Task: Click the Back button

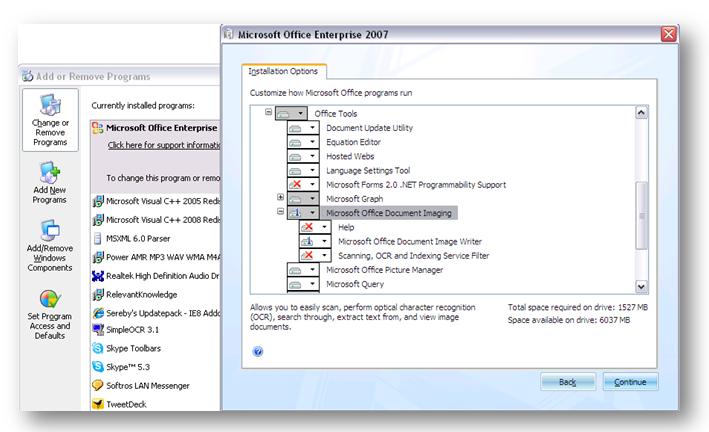Action: [x=567, y=382]
